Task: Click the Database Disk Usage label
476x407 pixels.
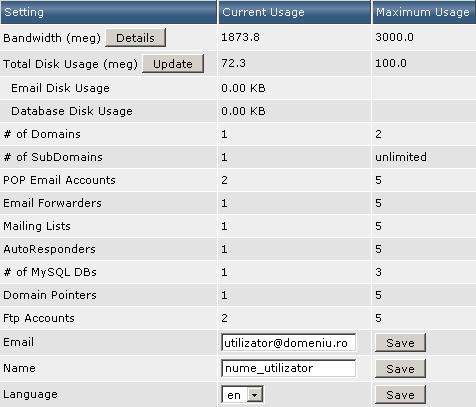Action: click(72, 111)
